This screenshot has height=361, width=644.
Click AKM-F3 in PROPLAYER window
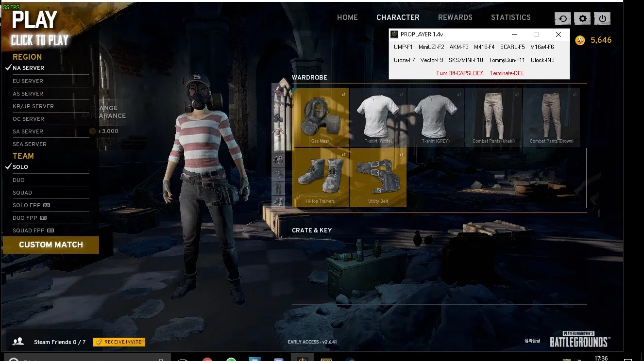point(459,47)
